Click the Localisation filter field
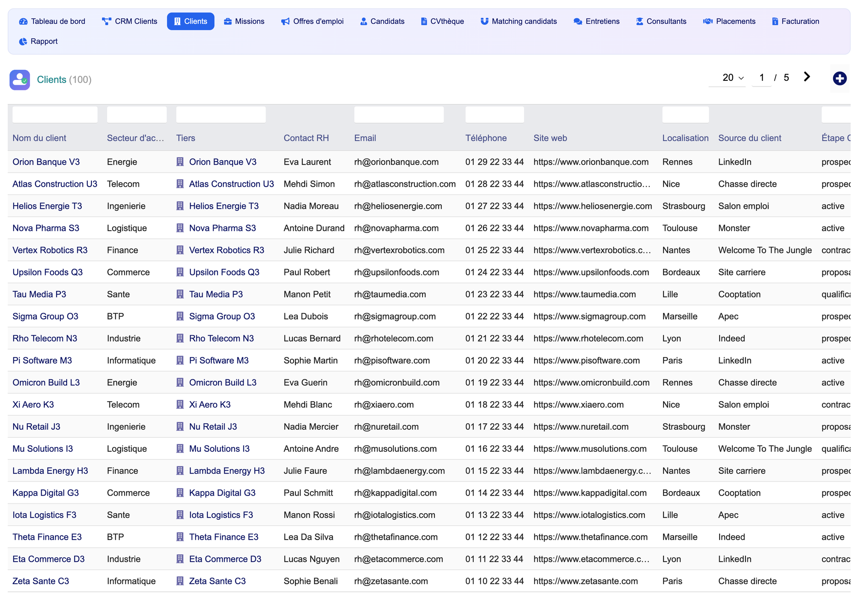Image resolution: width=859 pixels, height=616 pixels. [x=686, y=115]
